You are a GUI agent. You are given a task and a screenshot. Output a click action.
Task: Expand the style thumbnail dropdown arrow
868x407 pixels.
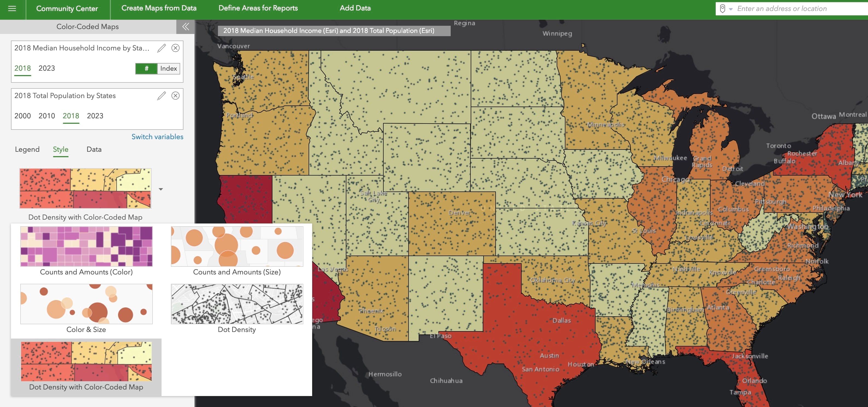(161, 189)
